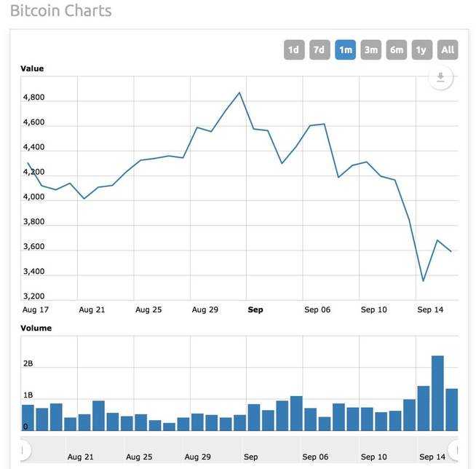
Task: Show the 1y chart range
Action: coord(421,50)
